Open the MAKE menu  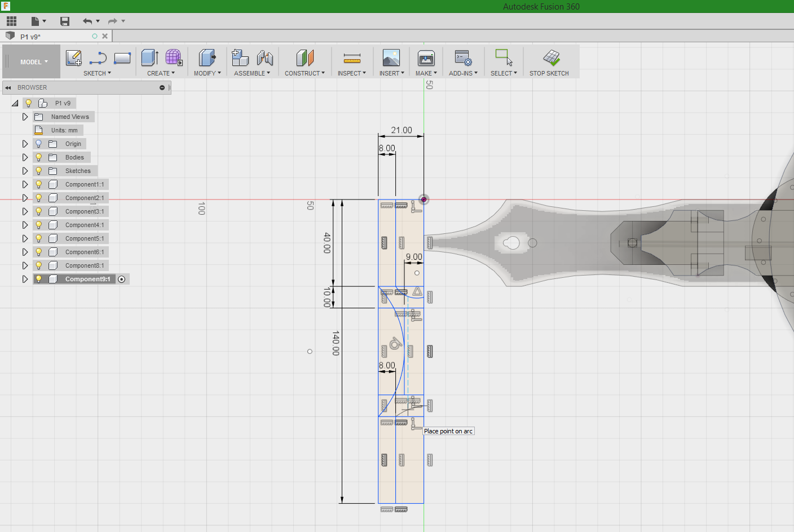[426, 73]
